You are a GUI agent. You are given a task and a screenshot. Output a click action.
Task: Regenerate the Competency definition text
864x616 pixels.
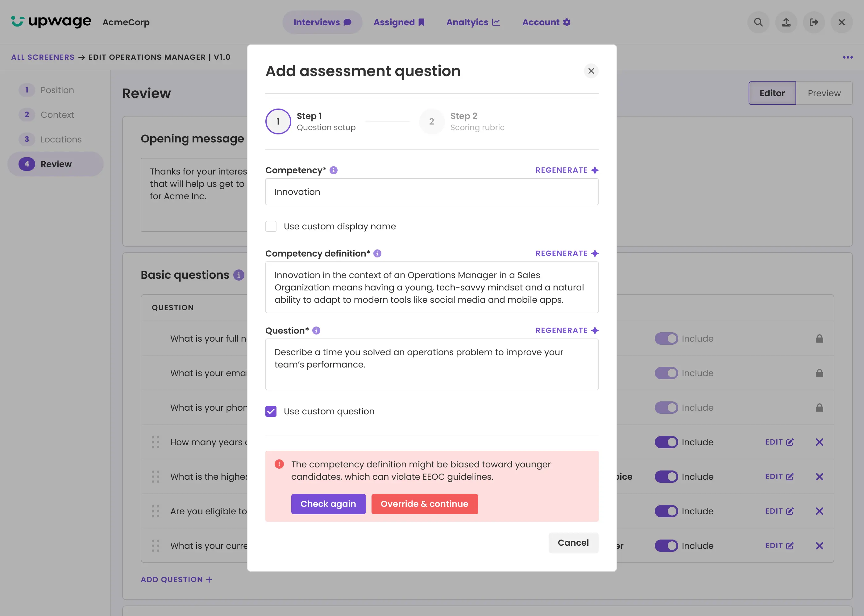[x=567, y=253]
